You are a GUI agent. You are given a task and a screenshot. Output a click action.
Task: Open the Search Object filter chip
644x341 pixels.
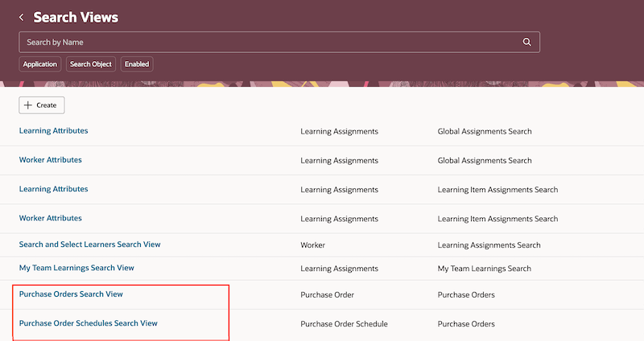click(91, 64)
